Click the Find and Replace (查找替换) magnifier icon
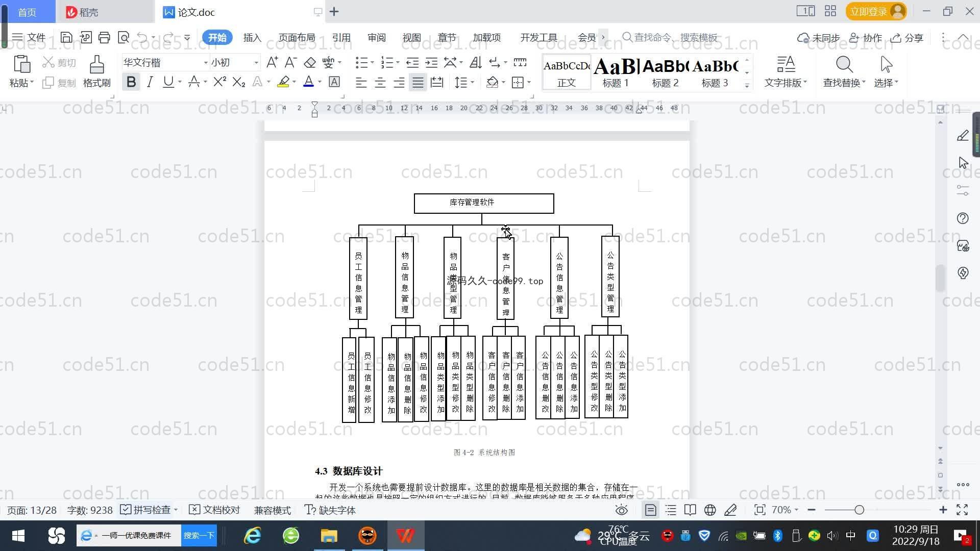Image resolution: width=980 pixels, height=551 pixels. coord(844,65)
